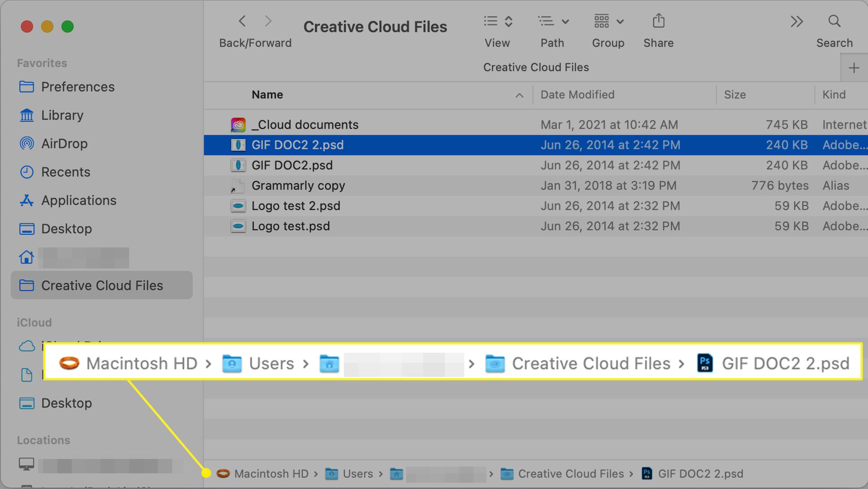Click the Search magnifier icon

point(834,21)
